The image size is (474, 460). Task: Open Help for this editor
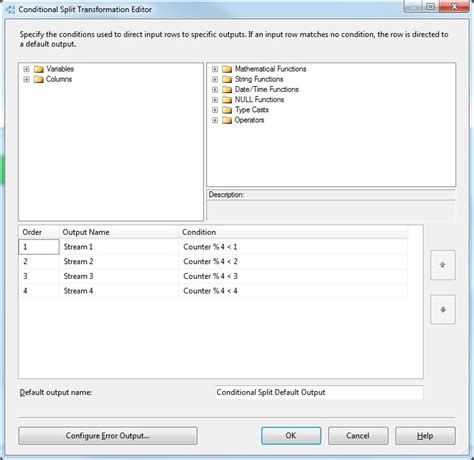click(x=425, y=436)
